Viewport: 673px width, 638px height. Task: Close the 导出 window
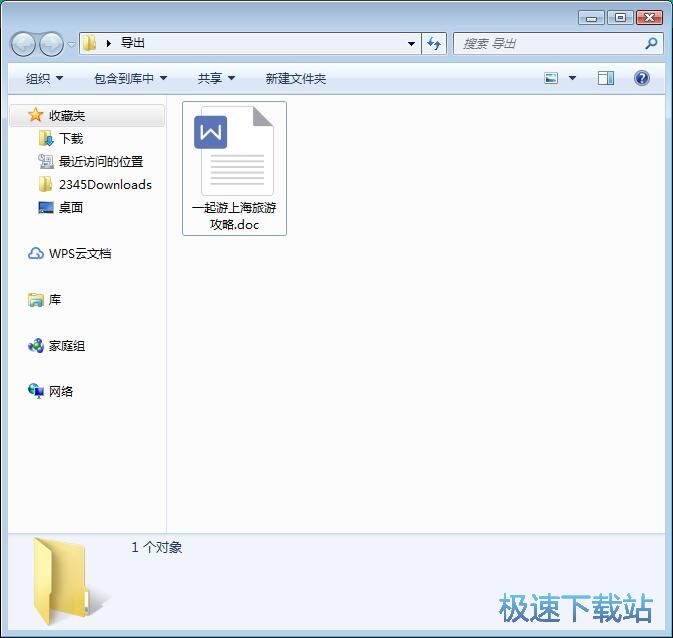[x=649, y=18]
